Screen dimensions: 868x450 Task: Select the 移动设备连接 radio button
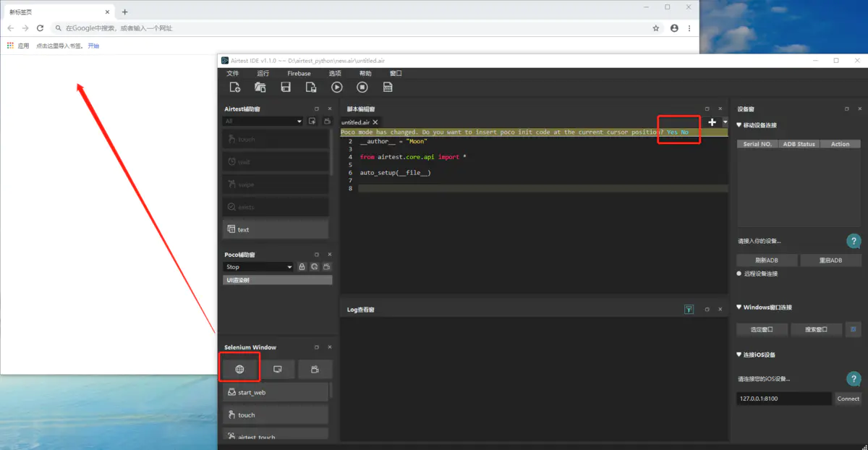click(741, 124)
